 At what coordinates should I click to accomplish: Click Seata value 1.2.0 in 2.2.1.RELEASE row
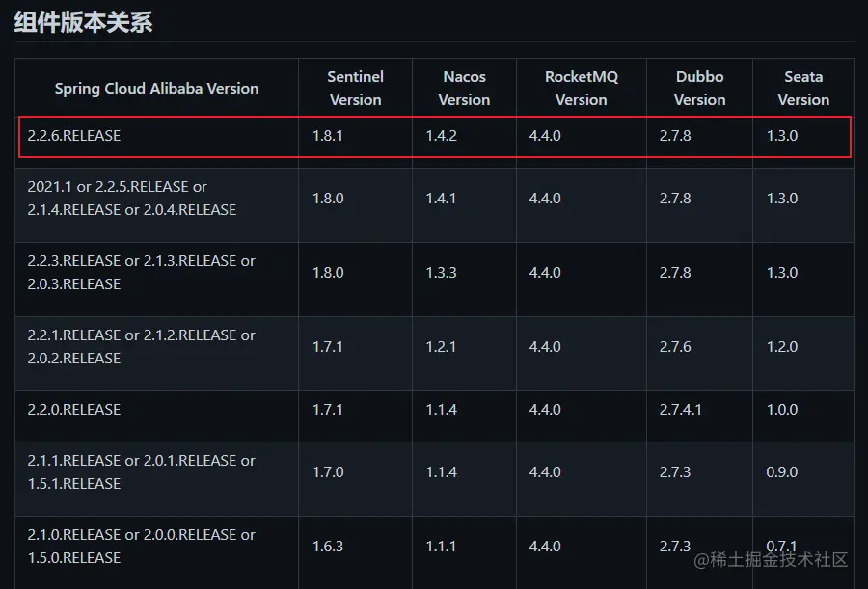pyautogui.click(x=782, y=346)
